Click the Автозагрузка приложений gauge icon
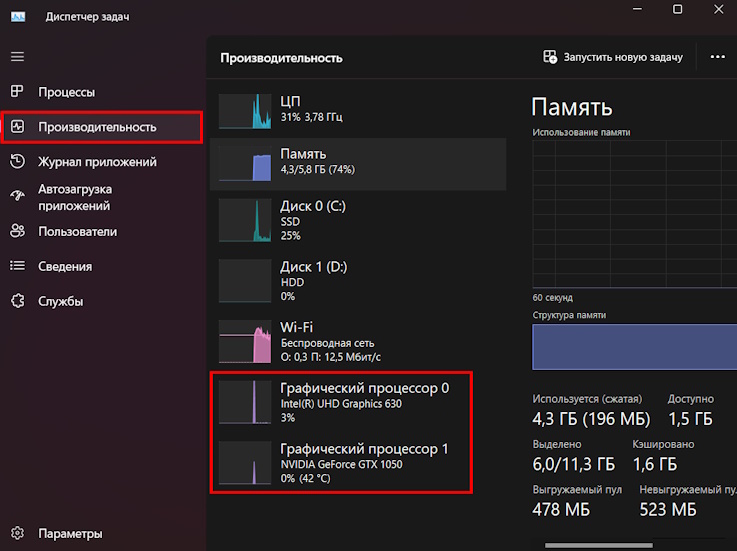The image size is (737, 551). (17, 195)
